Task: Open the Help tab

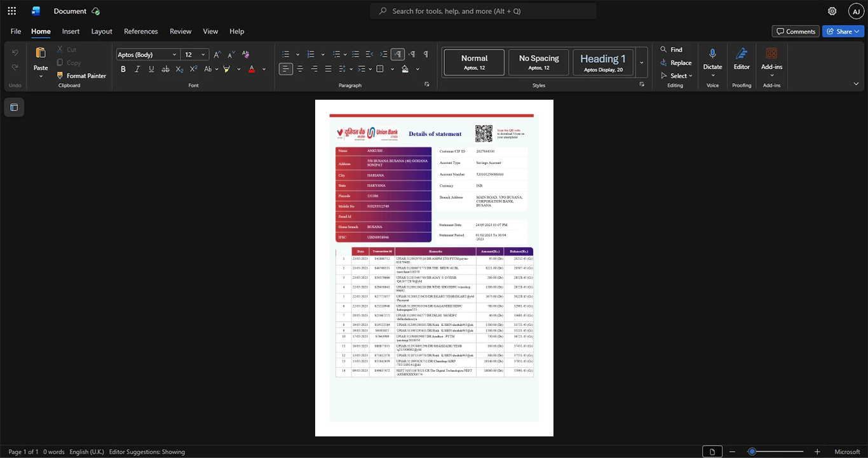Action: click(x=236, y=31)
